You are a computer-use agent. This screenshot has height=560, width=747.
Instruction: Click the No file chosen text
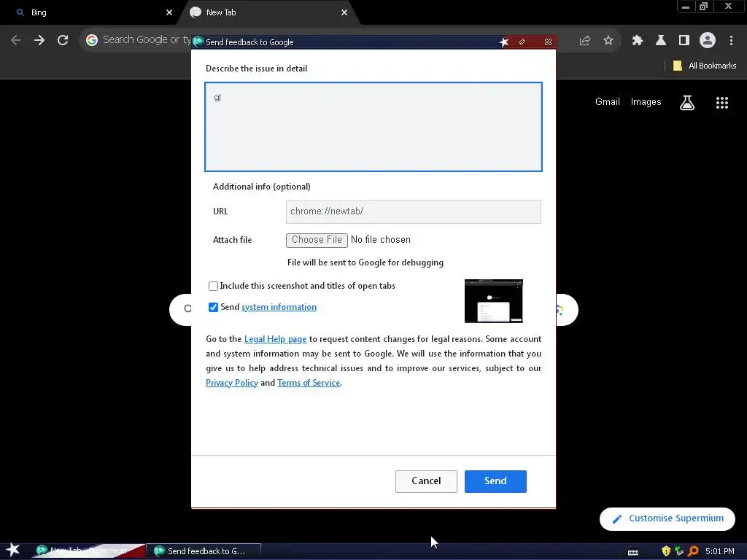coord(381,240)
